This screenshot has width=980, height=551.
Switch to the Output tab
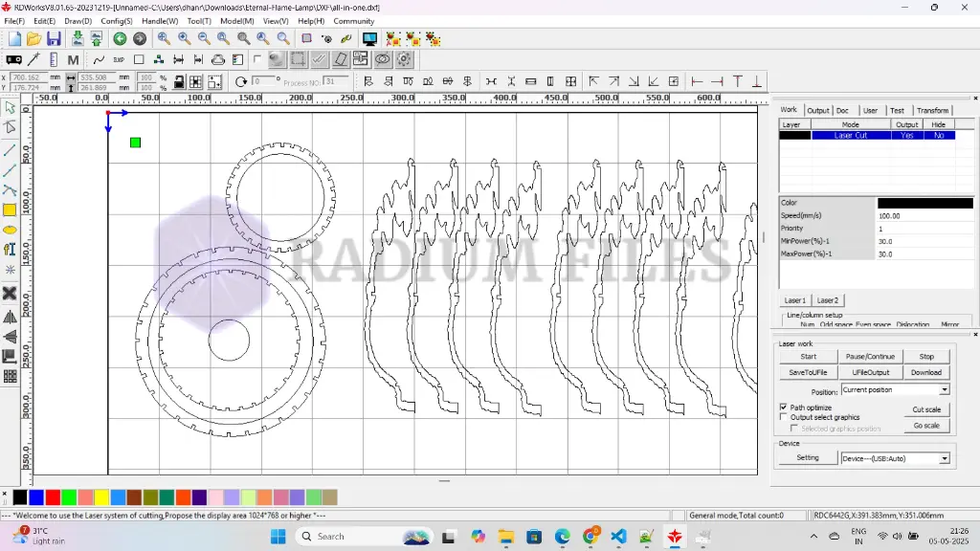[x=817, y=111]
